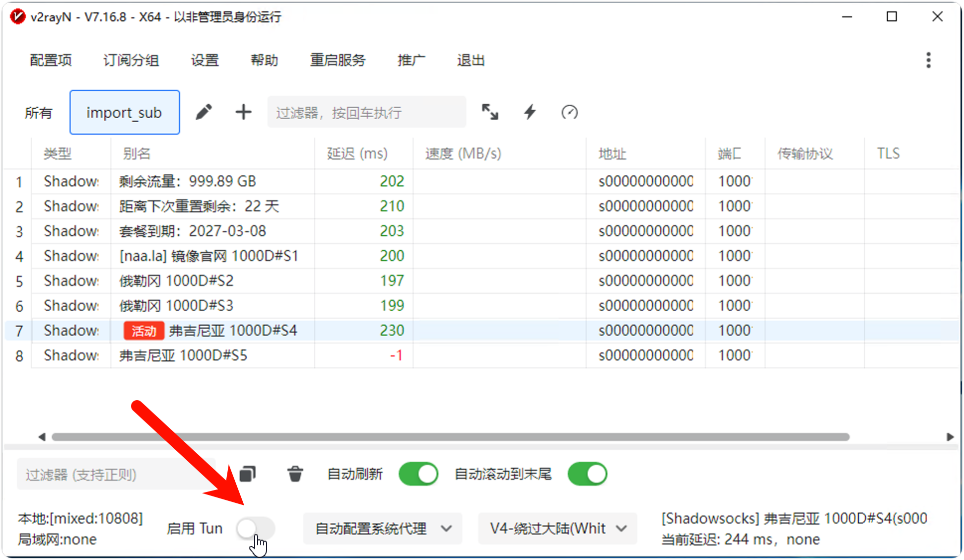
Task: Click the trash icon to clear entries
Action: coord(295,474)
